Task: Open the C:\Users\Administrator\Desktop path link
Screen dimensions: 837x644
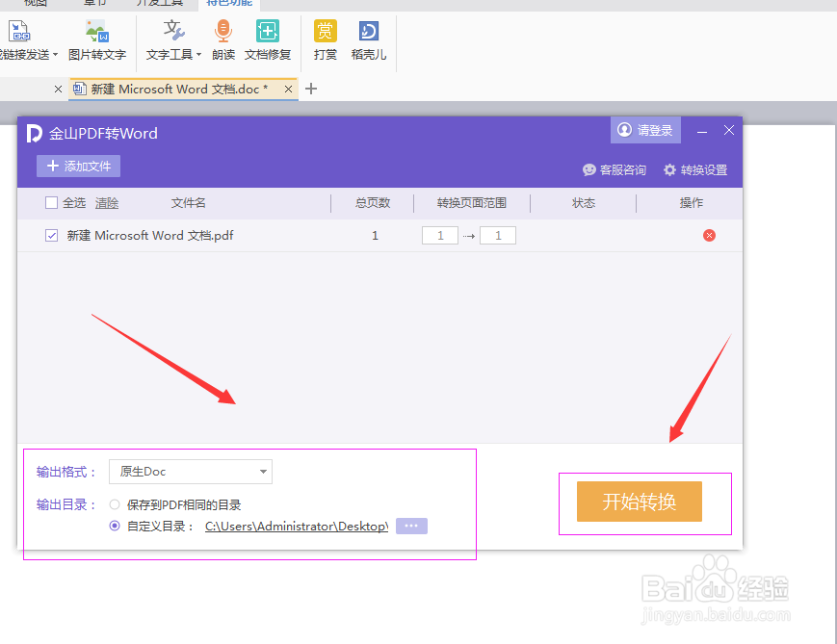Action: 297,527
